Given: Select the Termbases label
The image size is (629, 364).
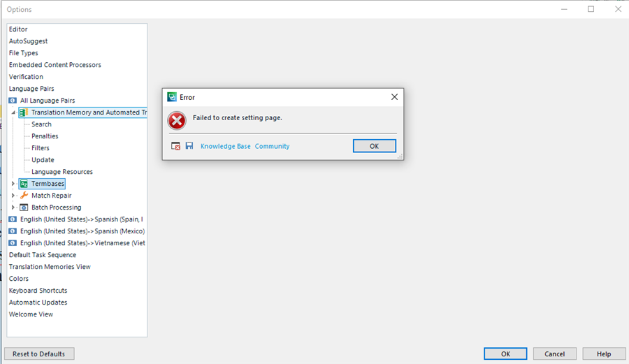Looking at the screenshot, I should pos(48,184).
